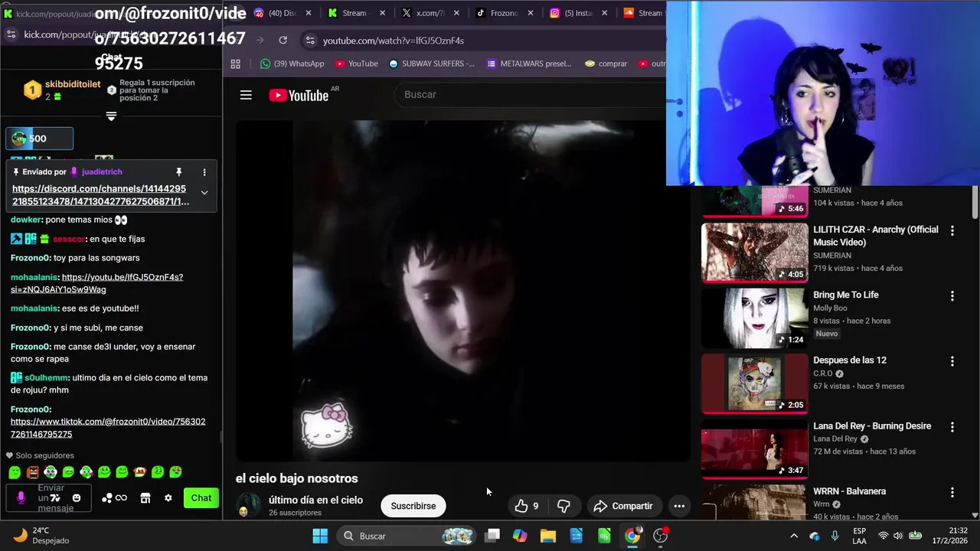The height and width of the screenshot is (551, 980).
Task: Open the METALWARS presel... bookmark
Action: [529, 64]
